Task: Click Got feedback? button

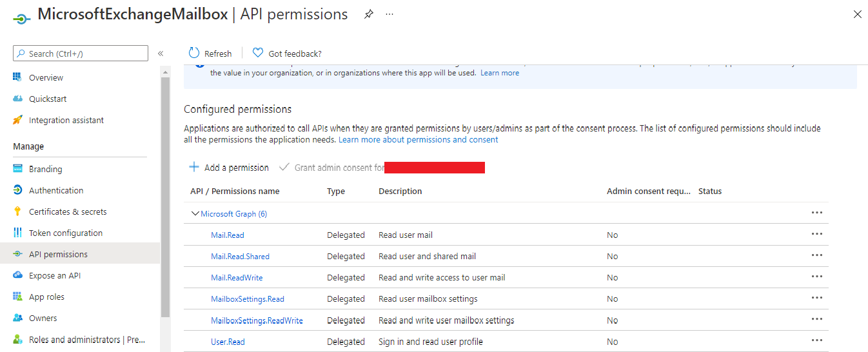Action: pyautogui.click(x=287, y=54)
